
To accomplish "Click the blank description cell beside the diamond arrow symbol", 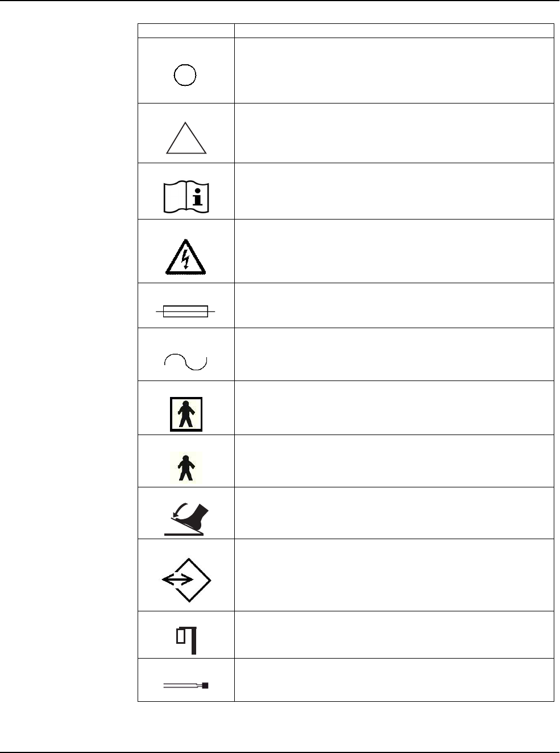I will tap(394, 575).
